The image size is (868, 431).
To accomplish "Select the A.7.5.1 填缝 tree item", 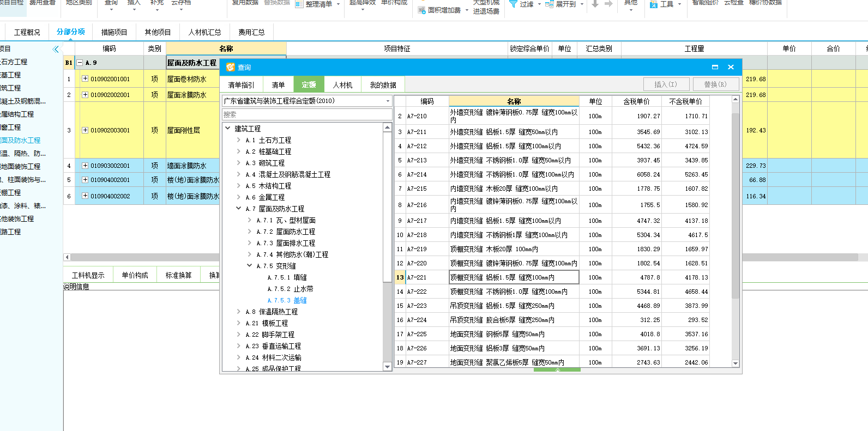I will [x=287, y=277].
